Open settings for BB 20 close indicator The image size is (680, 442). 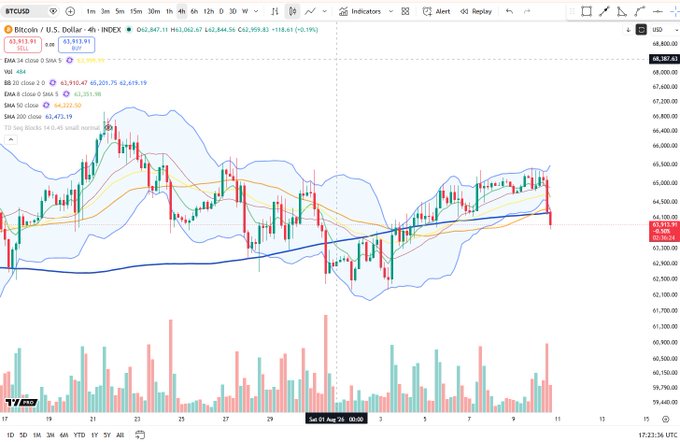52,82
